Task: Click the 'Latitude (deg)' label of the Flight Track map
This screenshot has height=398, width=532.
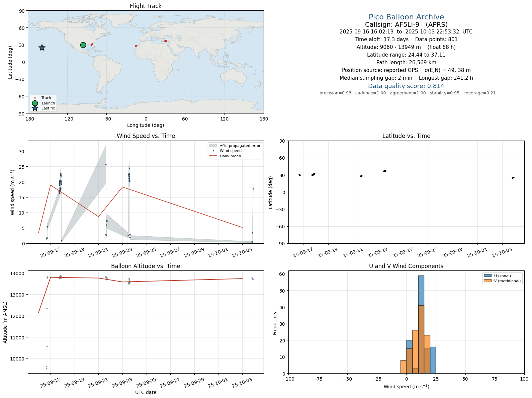Action: 10,62
